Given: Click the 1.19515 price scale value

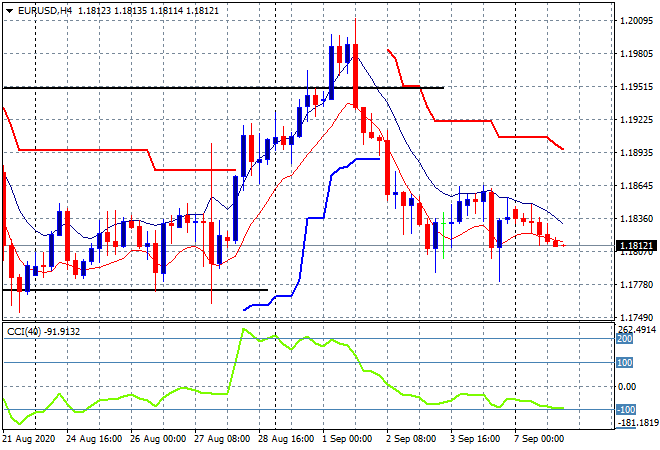Looking at the screenshot, I should 636,87.
